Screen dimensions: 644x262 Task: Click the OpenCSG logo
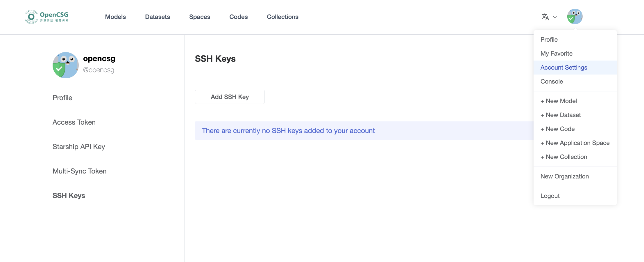tap(46, 17)
